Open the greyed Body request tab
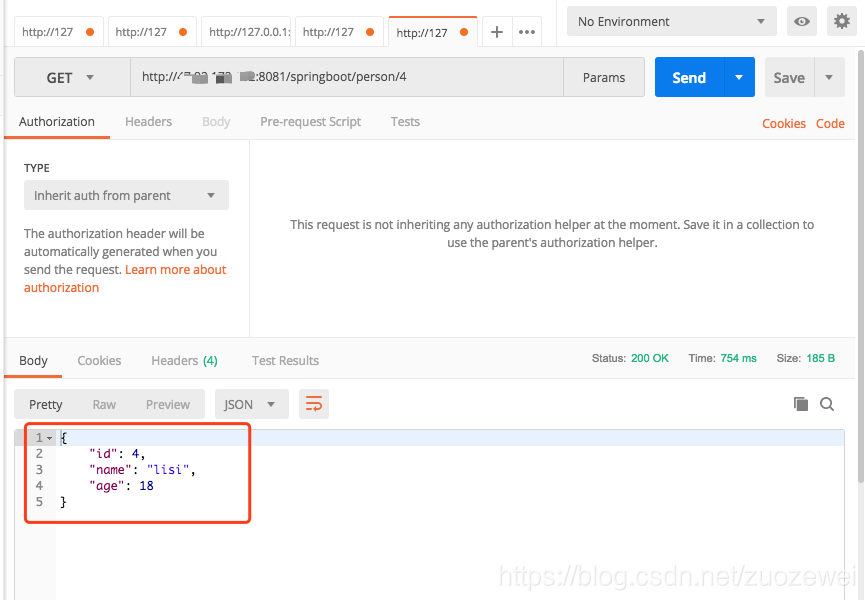The height and width of the screenshot is (600, 865). pyautogui.click(x=216, y=121)
